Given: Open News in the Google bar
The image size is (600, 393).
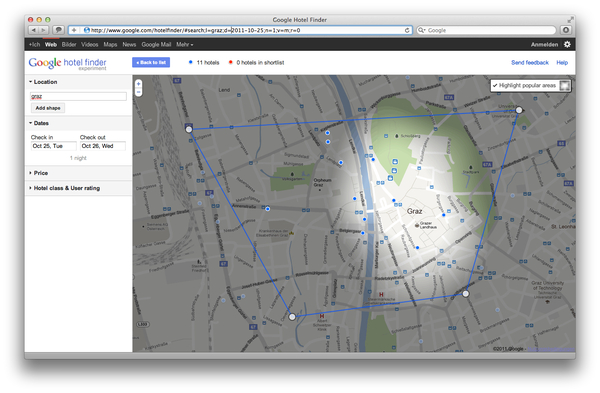Looking at the screenshot, I should coord(129,44).
